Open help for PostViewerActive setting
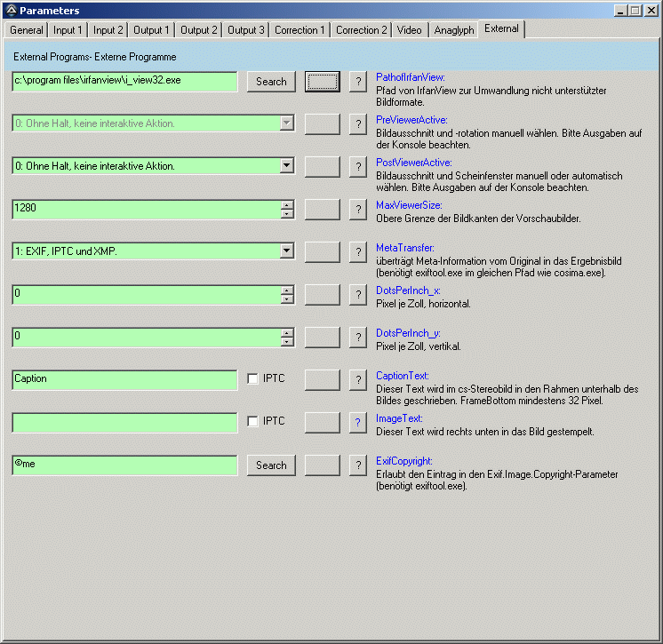Image resolution: width=663 pixels, height=644 pixels. coord(358,166)
